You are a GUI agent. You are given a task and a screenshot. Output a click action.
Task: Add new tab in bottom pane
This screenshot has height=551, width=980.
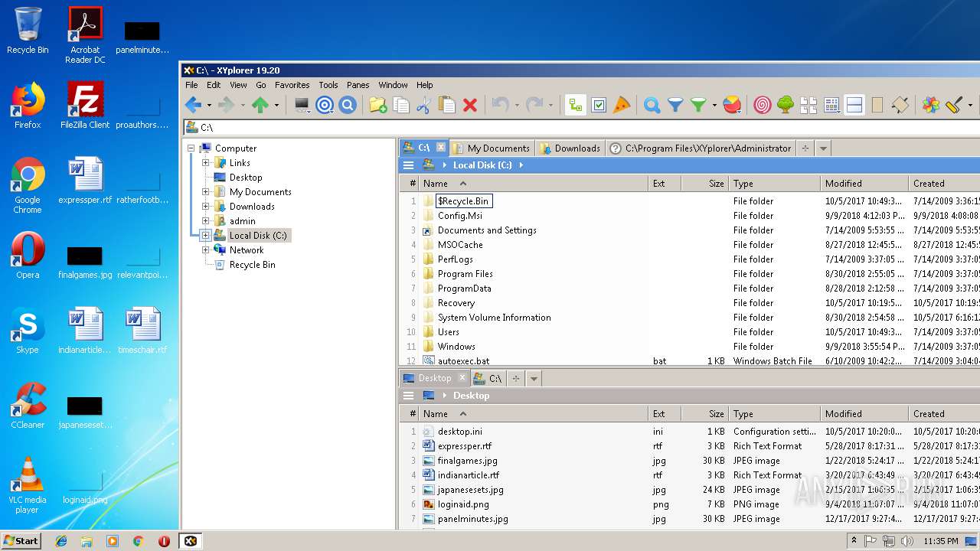coord(515,378)
